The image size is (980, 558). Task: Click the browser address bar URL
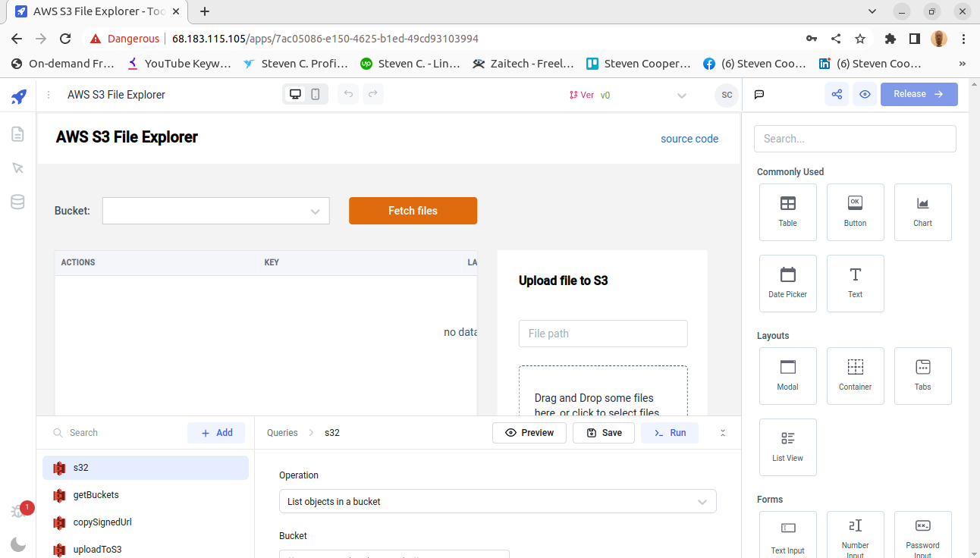point(325,39)
